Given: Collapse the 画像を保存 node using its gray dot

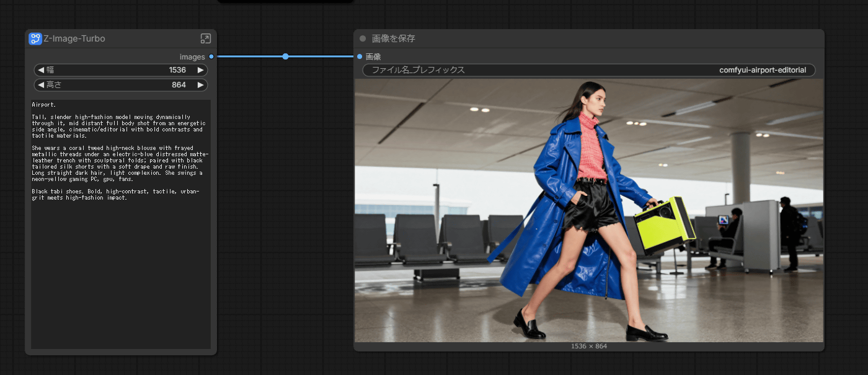Looking at the screenshot, I should [363, 38].
